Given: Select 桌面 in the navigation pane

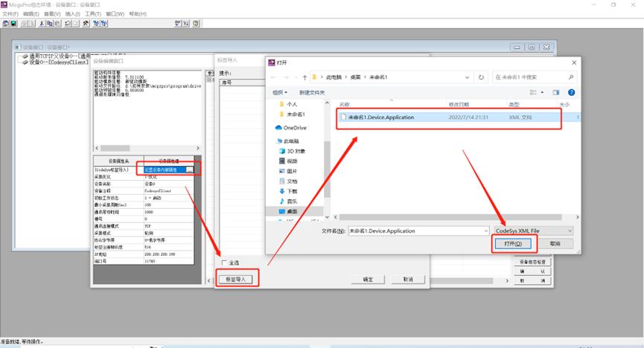Looking at the screenshot, I should (288, 211).
